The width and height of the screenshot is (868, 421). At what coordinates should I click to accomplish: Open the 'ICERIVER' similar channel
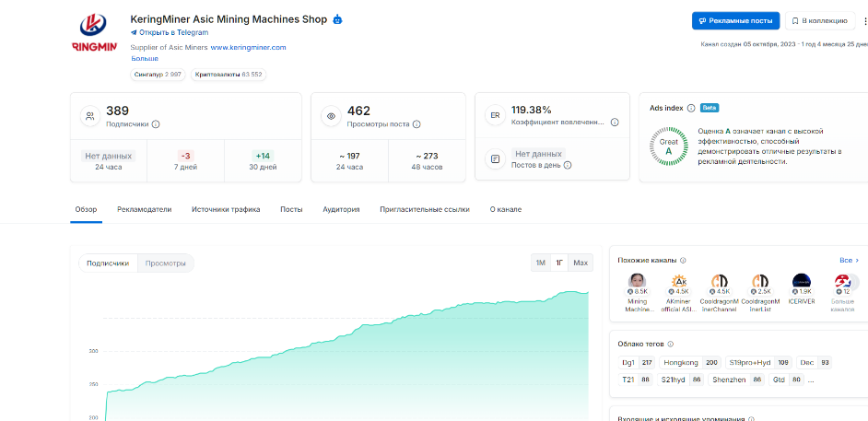[x=802, y=289]
